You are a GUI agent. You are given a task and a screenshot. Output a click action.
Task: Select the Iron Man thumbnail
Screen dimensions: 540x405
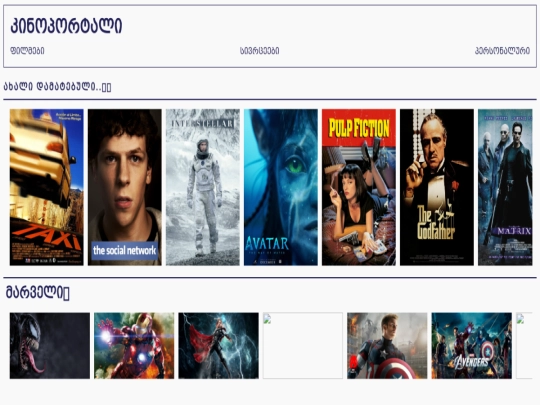click(x=134, y=346)
